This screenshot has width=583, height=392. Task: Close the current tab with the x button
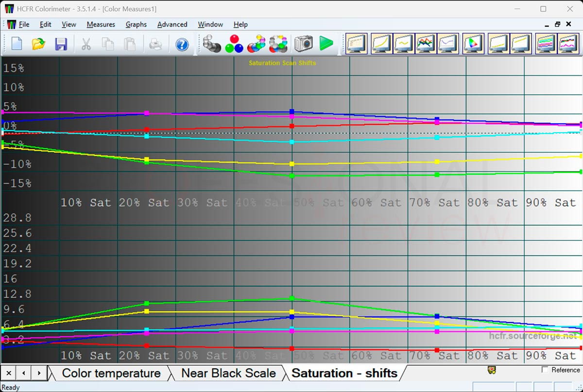tap(9, 373)
